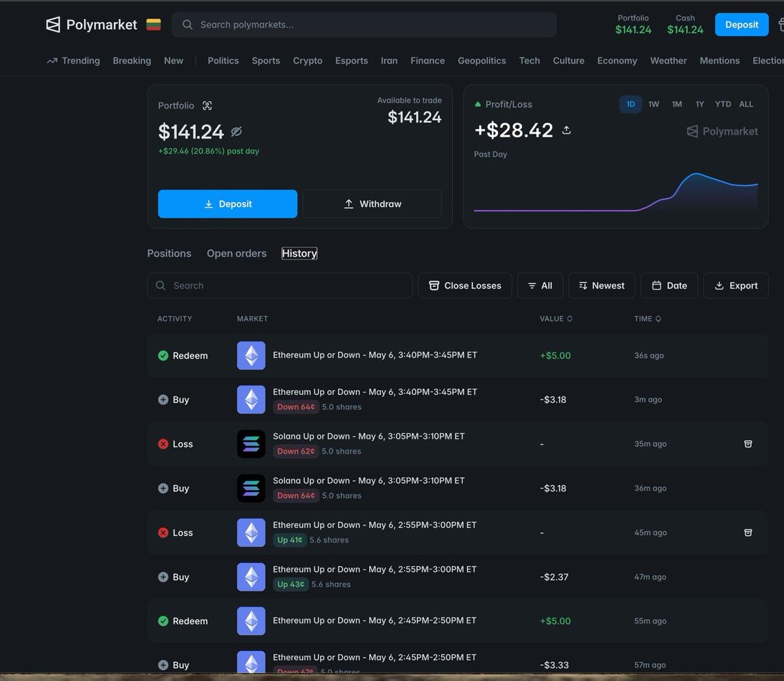Screen dimensions: 784x681
Task: Click the +$5.00 value at 36s ago
Action: 555,356
